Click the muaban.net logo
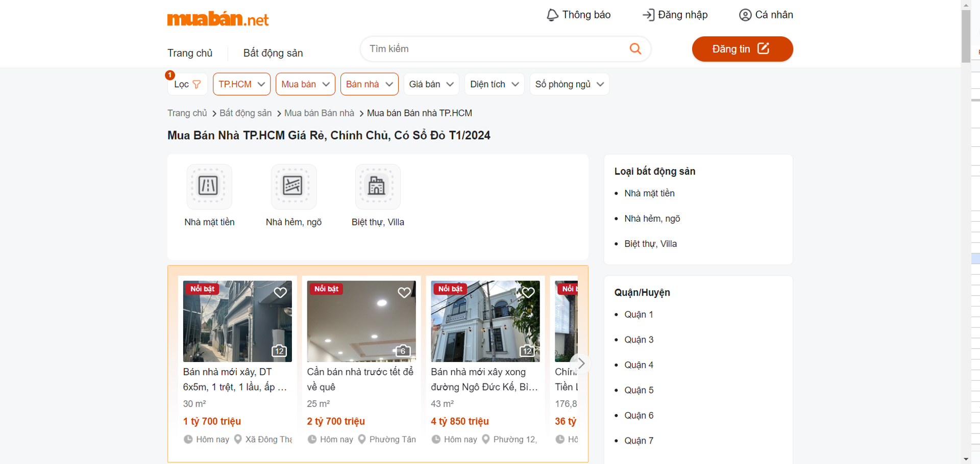Viewport: 980px width, 464px height. pos(218,19)
